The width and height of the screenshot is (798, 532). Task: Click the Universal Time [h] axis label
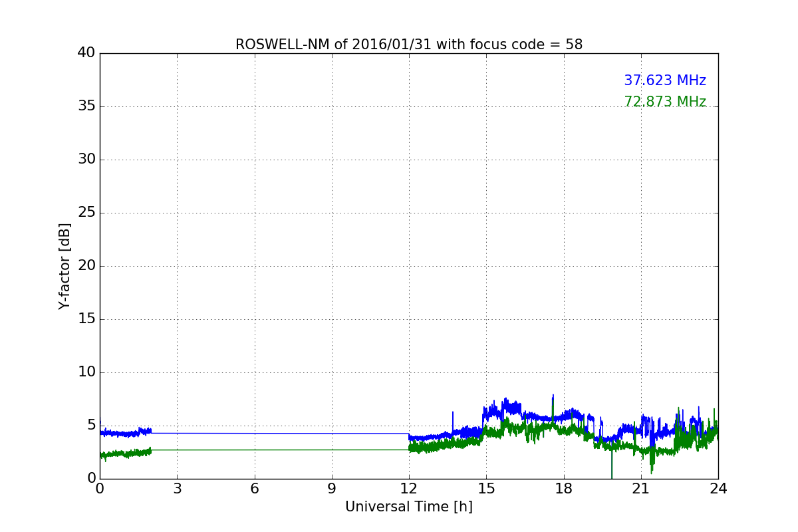[x=409, y=507]
